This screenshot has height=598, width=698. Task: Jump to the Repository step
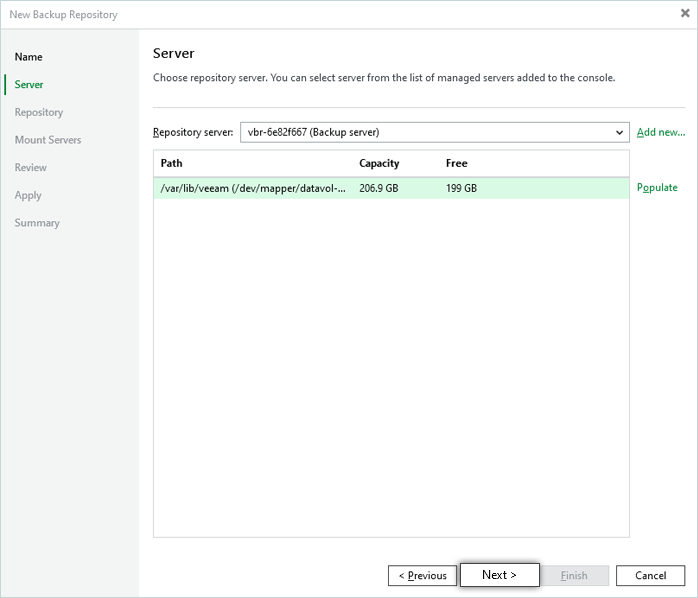point(39,113)
